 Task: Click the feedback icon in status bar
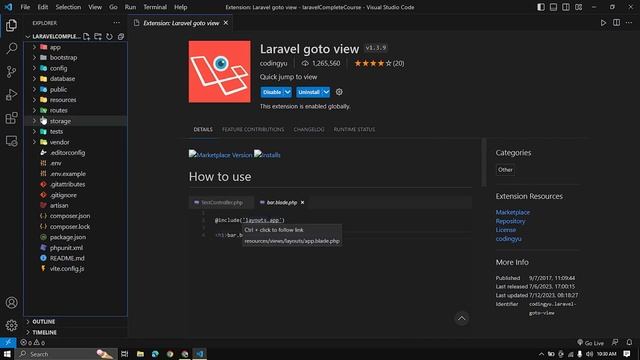click(x=615, y=342)
